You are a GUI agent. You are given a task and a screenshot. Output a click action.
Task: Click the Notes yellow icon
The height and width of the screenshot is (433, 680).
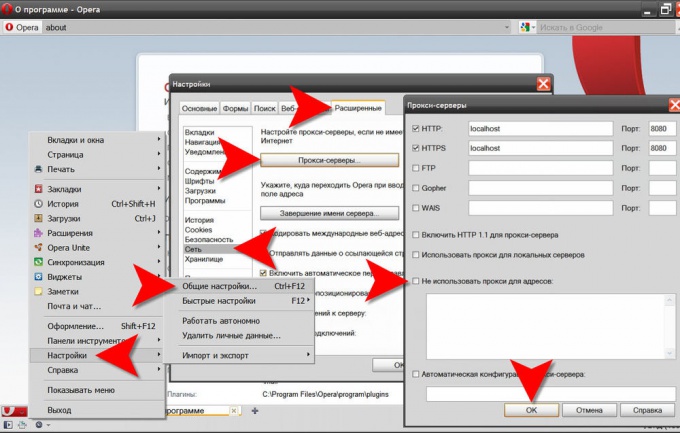[x=38, y=292]
